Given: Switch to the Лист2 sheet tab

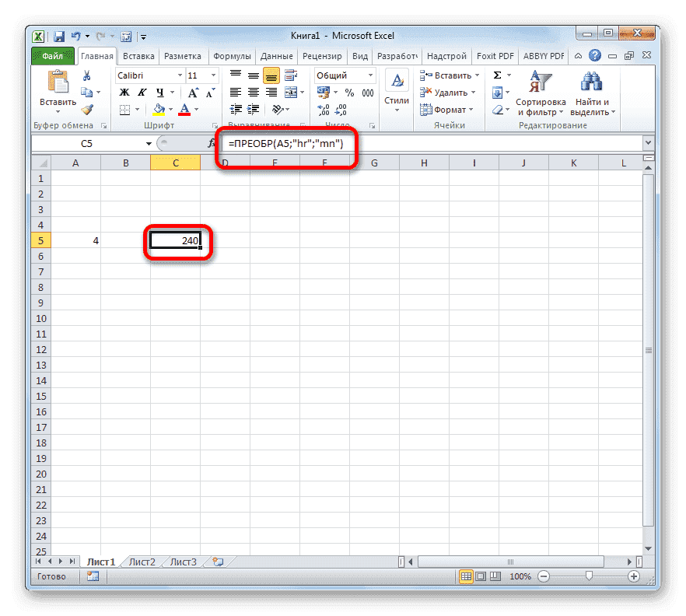Looking at the screenshot, I should click(x=142, y=561).
